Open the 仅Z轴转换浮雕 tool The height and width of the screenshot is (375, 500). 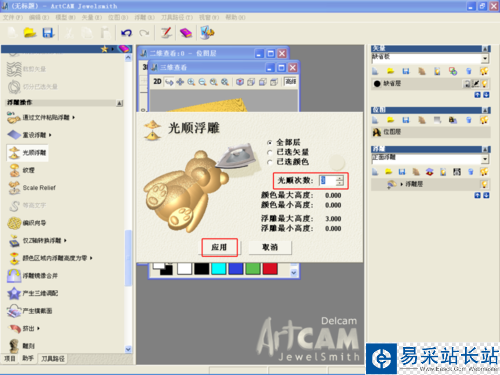37,241
